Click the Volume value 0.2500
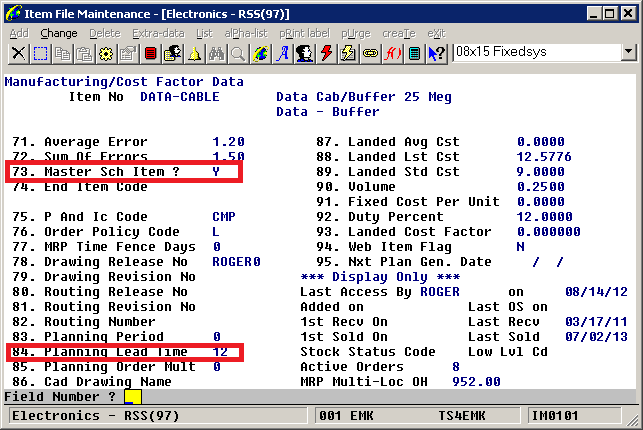The width and height of the screenshot is (643, 430). coord(540,187)
